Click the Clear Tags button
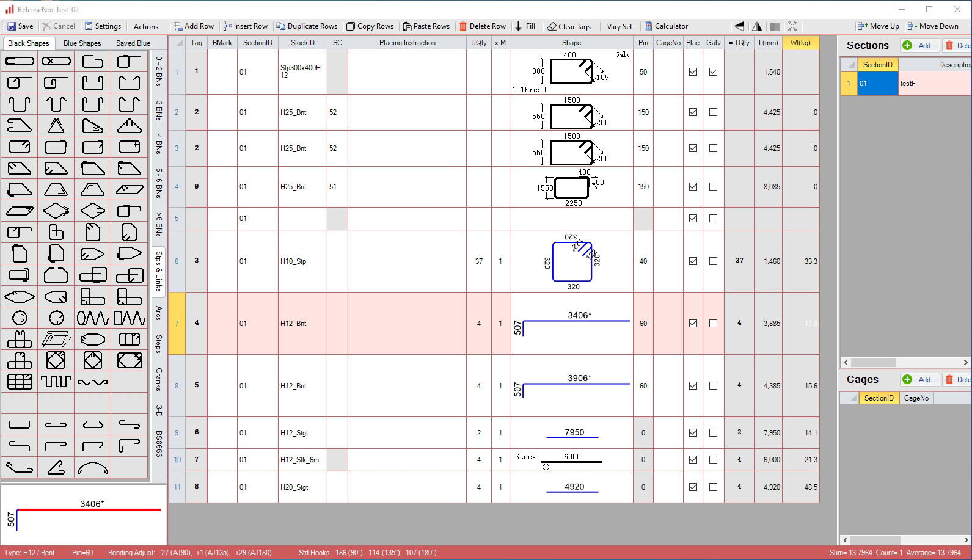This screenshot has height=560, width=972. [569, 26]
